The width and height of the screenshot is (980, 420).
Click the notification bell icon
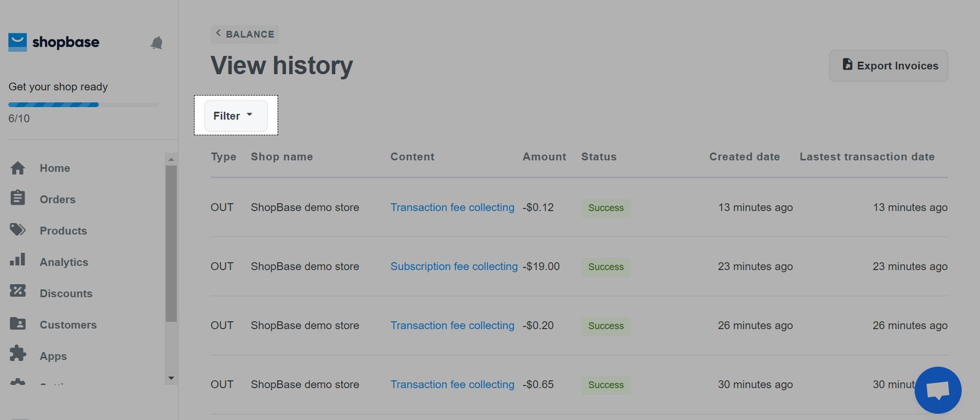157,43
